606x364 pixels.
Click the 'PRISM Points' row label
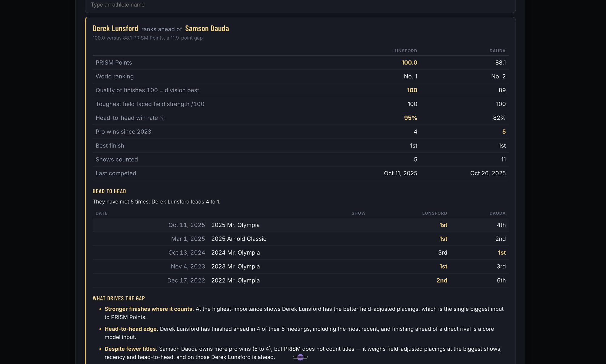114,63
